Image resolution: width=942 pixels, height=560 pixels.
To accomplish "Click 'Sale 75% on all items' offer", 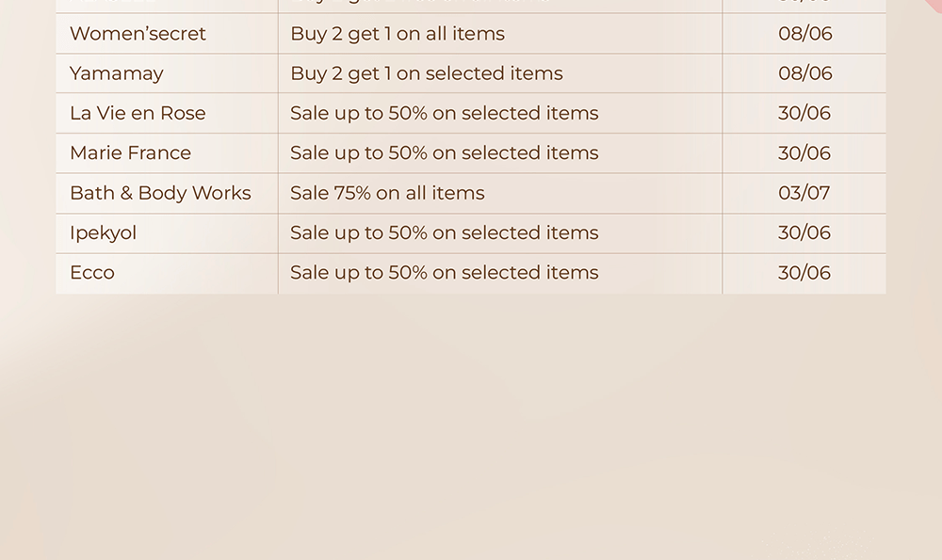I will tap(387, 193).
